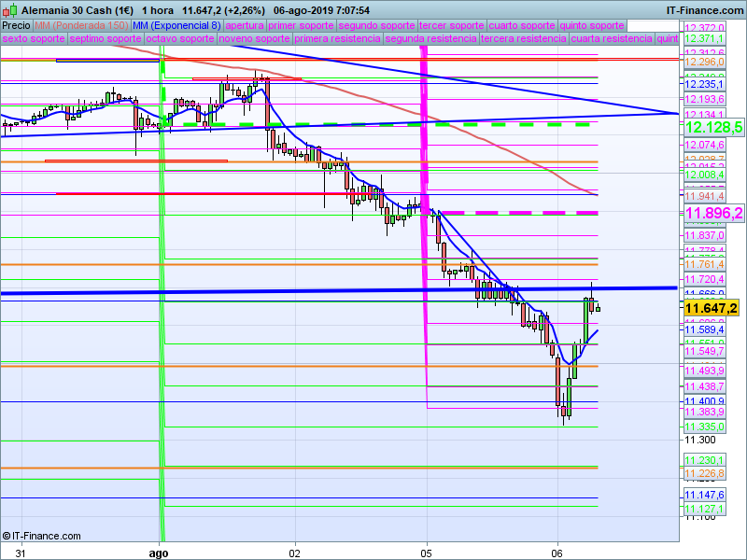Click the 12.193,6 magenta axis label
Viewport: 747px width, 560px height.
click(x=705, y=99)
